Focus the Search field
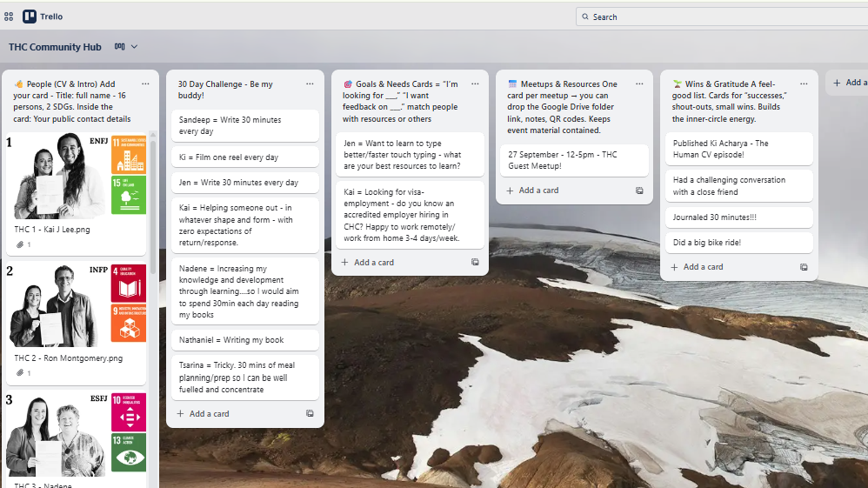 pyautogui.click(x=722, y=17)
